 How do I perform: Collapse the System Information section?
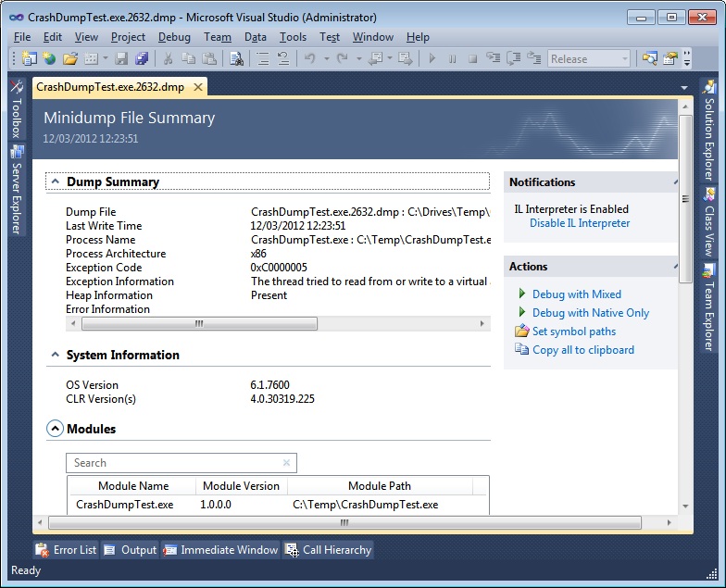tap(56, 355)
